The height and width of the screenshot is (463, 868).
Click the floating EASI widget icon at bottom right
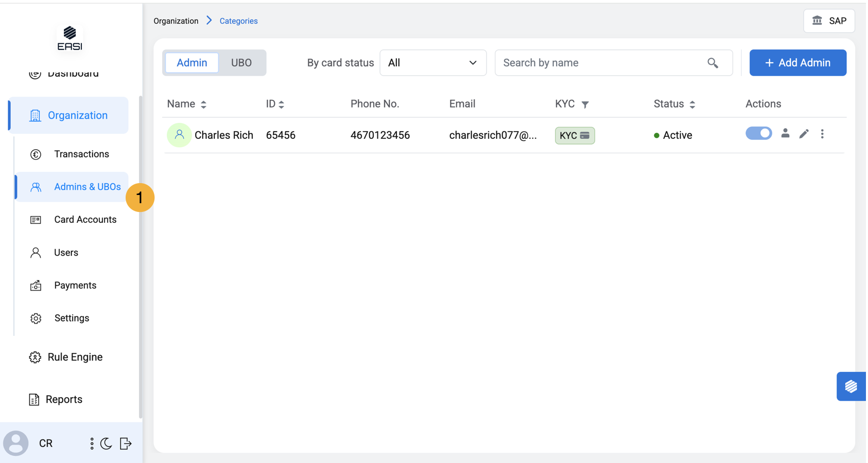click(x=850, y=386)
